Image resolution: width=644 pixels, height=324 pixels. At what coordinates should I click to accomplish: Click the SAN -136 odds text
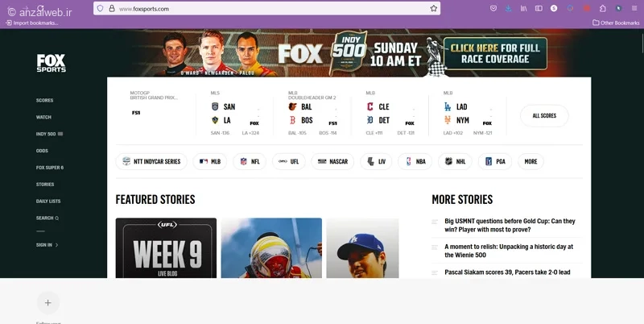click(x=220, y=133)
